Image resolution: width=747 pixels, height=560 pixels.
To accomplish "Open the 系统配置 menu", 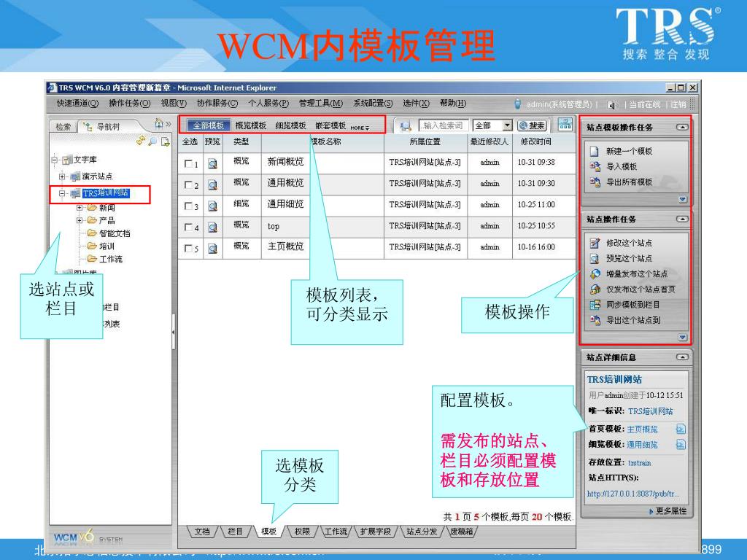I will click(x=373, y=104).
